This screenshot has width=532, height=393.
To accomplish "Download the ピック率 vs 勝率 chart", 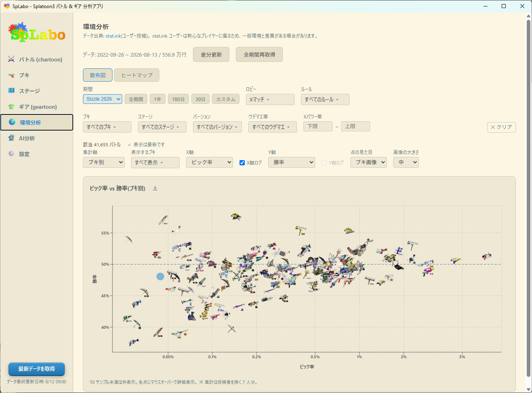I will pos(155,188).
